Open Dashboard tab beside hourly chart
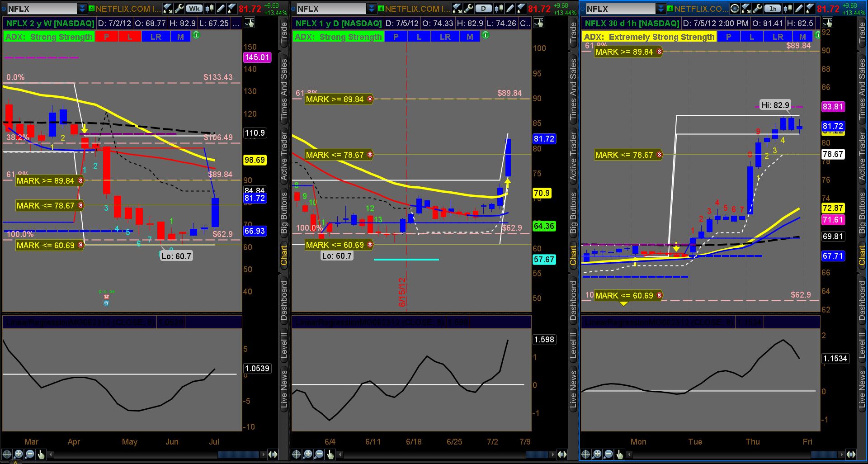This screenshot has width=868, height=464. coord(863,300)
